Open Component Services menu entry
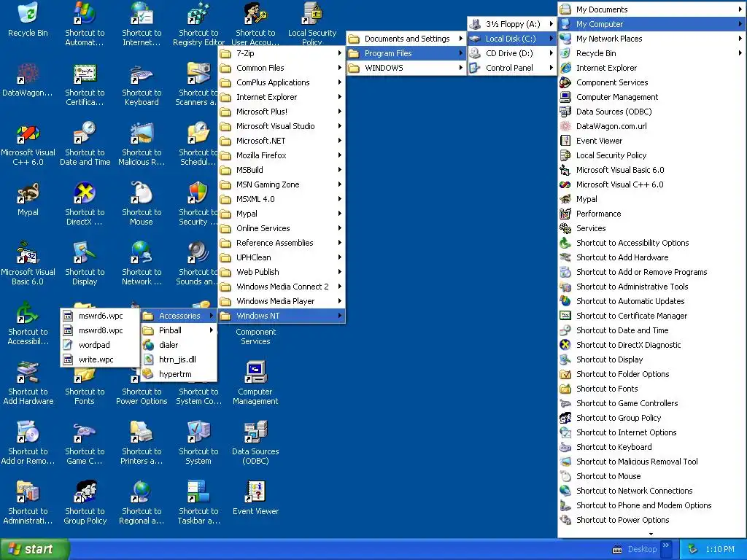747x560 pixels. point(651,82)
